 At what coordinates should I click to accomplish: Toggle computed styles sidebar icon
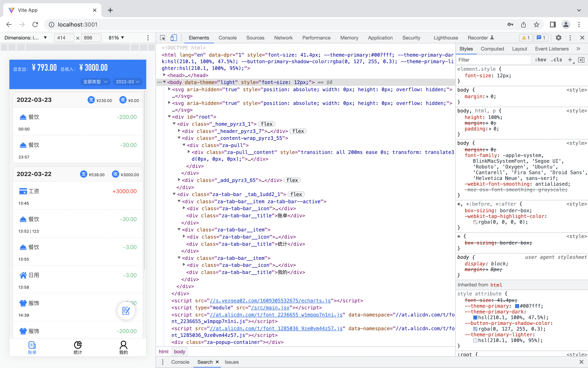pyautogui.click(x=581, y=60)
